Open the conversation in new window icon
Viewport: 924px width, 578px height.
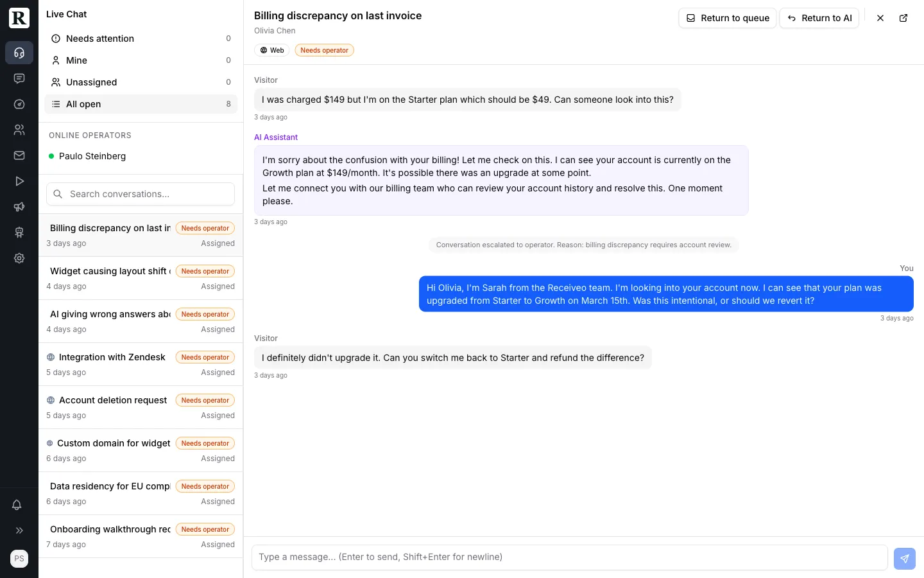click(903, 18)
